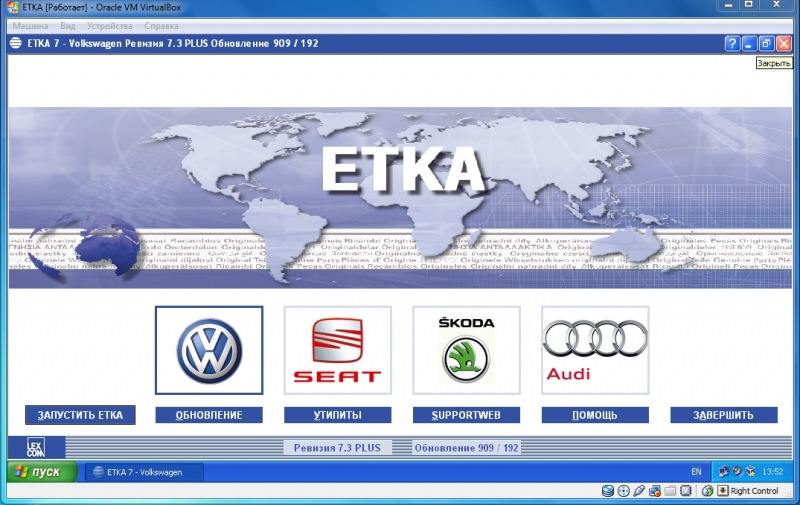800x505 pixels.
Task: Open the ПОМОЩЬ help button
Action: click(595, 415)
